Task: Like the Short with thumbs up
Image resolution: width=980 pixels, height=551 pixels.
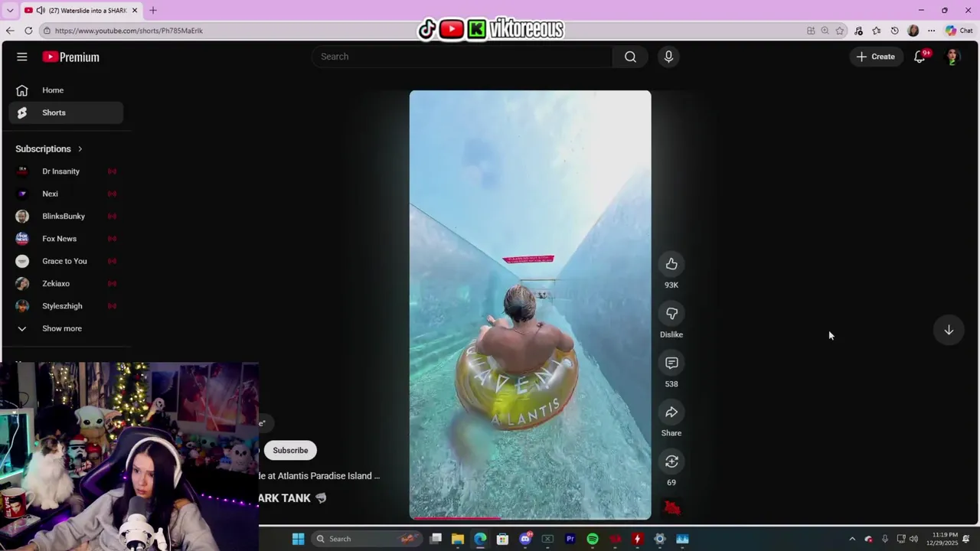Action: pos(671,264)
